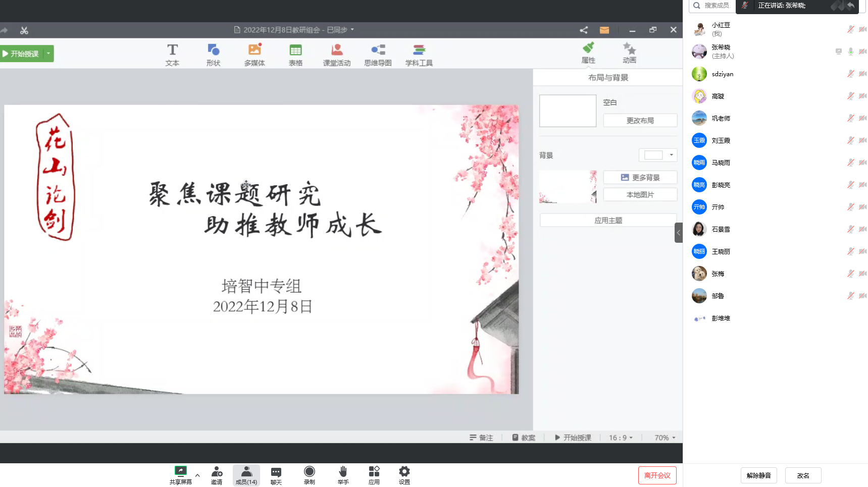Insert a table with 表格 icon
Viewport: 868px width, 487px height.
[295, 55]
